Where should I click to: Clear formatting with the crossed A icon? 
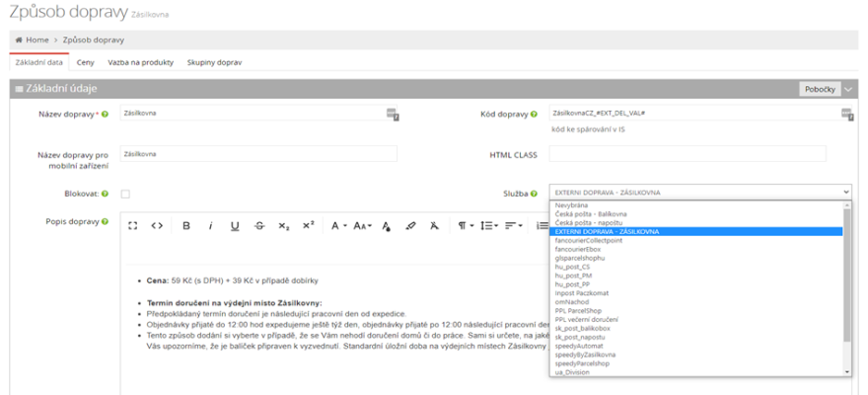435,225
